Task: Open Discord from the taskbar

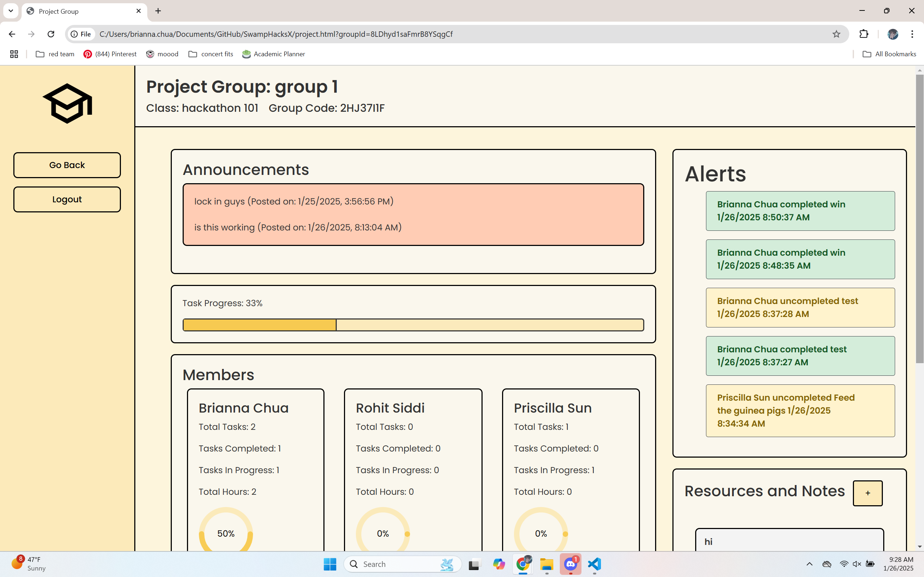Action: 570,564
